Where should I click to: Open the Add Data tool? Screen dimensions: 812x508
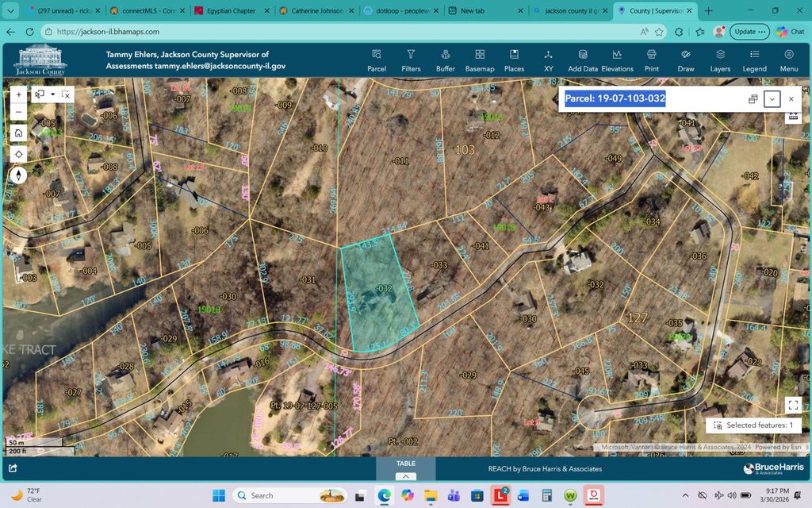tap(583, 60)
